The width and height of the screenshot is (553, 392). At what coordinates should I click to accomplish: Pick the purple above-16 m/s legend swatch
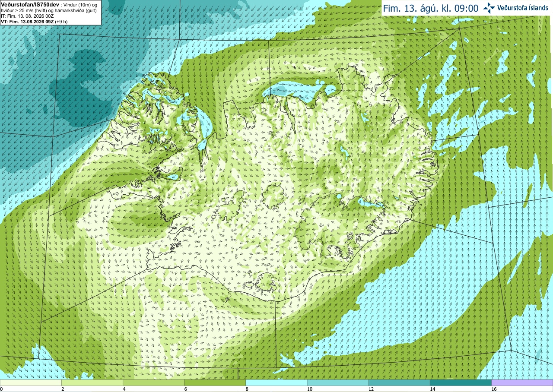(x=522, y=383)
